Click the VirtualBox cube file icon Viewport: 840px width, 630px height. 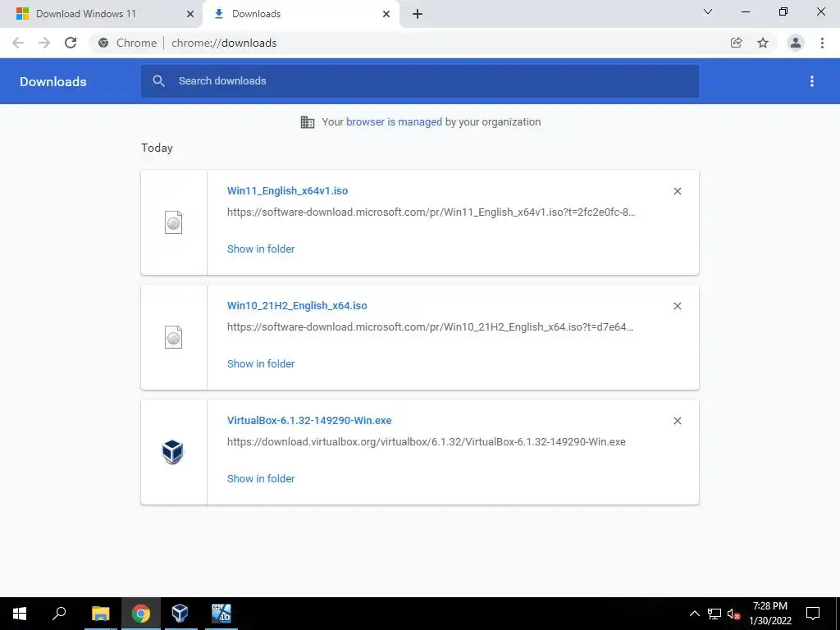coord(173,452)
